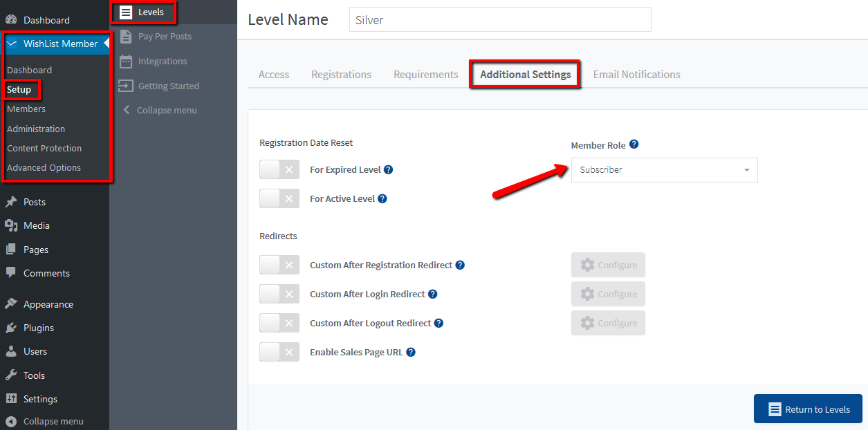Click the Getting Started arrow icon

pos(125,86)
